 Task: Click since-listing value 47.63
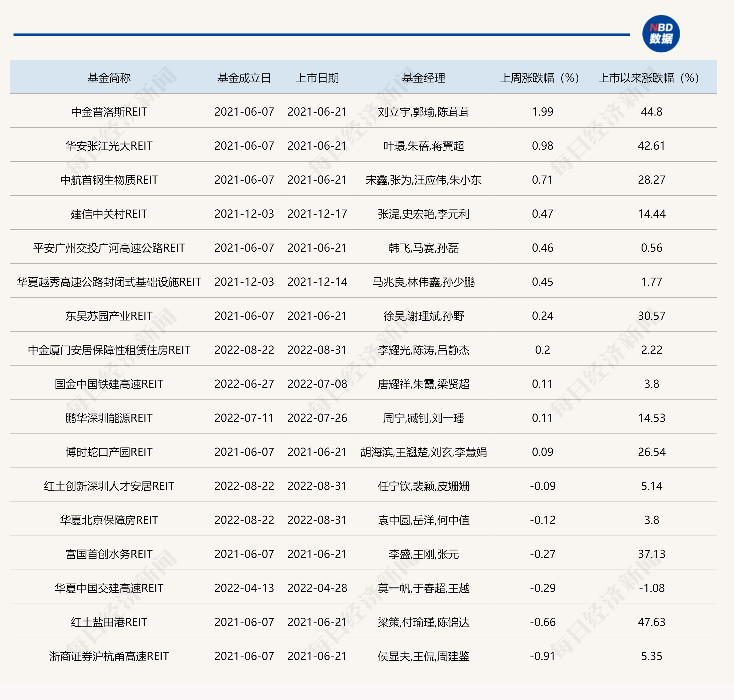tap(652, 622)
